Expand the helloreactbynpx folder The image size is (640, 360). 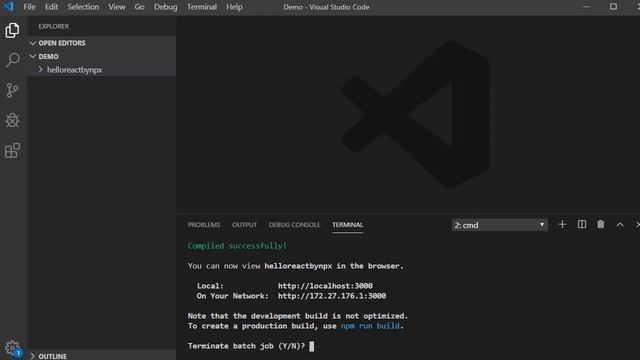pyautogui.click(x=102, y=70)
